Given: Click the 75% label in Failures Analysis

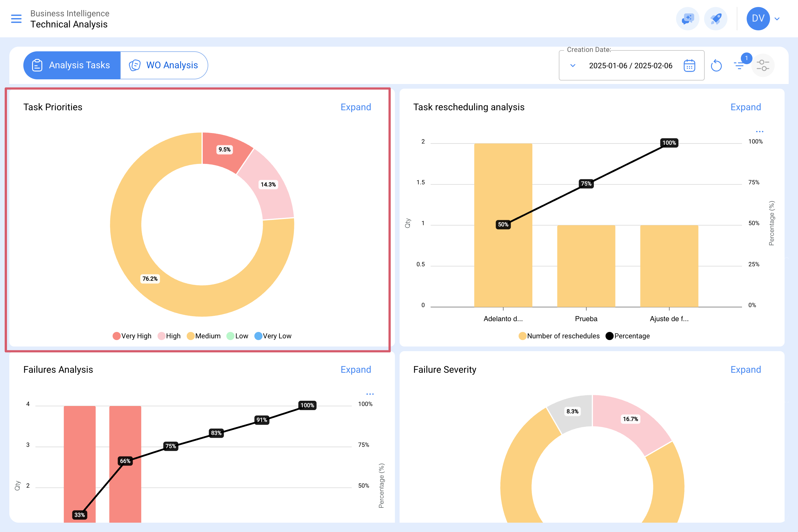Looking at the screenshot, I should point(171,446).
